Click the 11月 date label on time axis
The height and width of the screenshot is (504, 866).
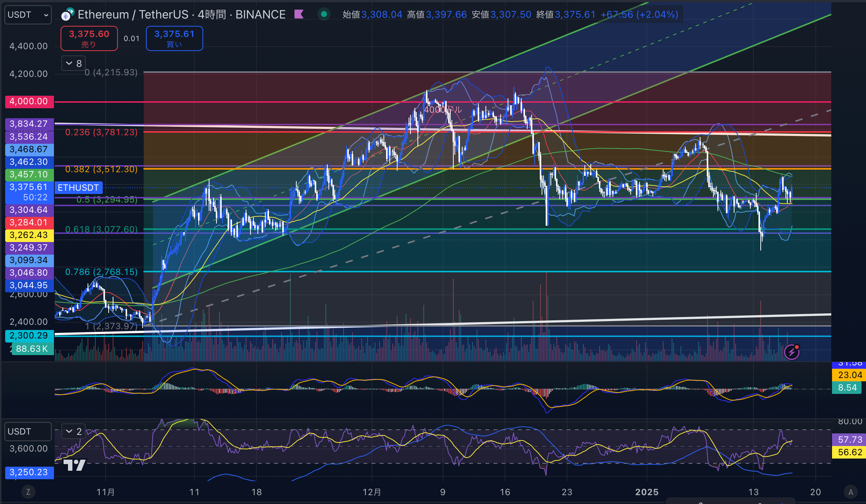pyautogui.click(x=106, y=492)
